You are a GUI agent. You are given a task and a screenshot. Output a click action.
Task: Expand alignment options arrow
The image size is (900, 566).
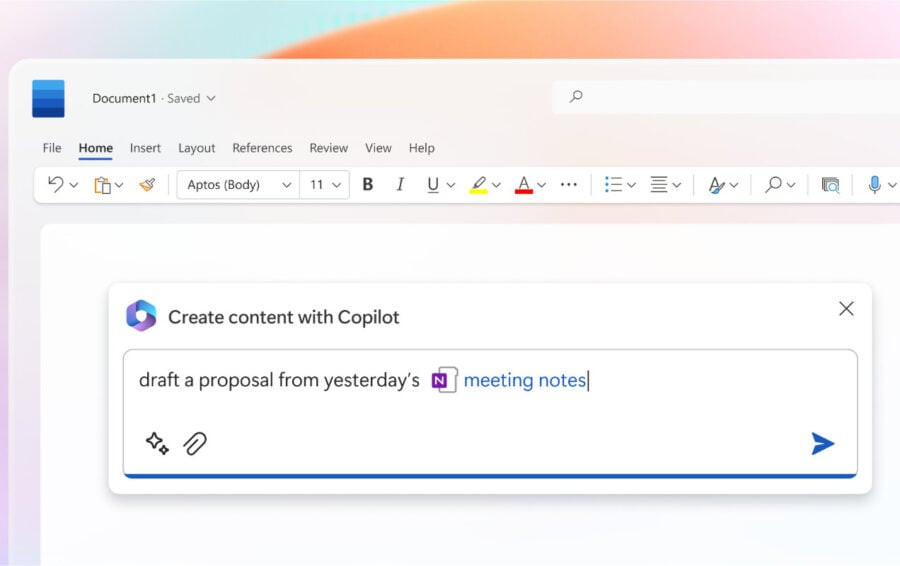pos(677,185)
